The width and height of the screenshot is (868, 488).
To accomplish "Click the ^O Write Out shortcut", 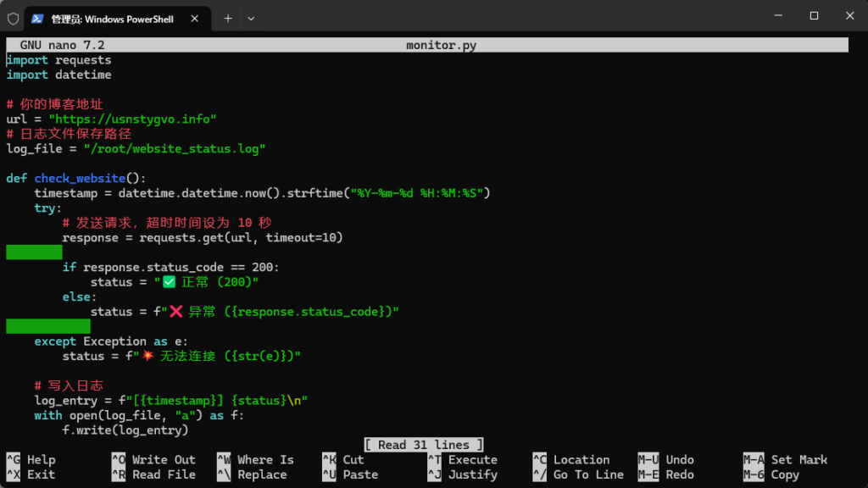I will point(153,460).
